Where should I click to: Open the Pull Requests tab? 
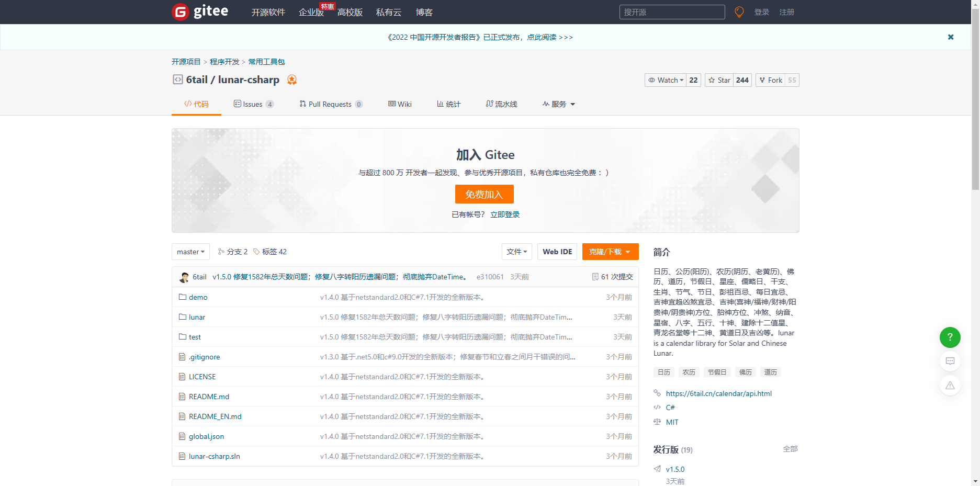[331, 104]
